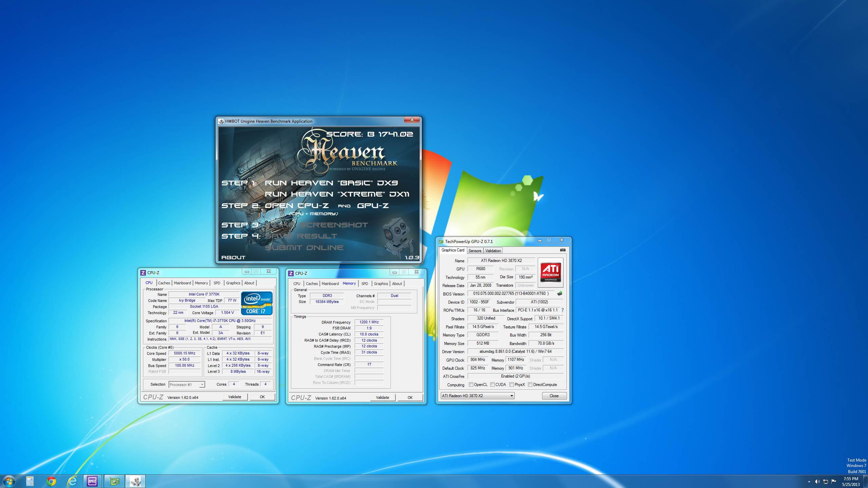Switch to the HWBOT Heaven taskbar button
Image resolution: width=868 pixels, height=488 pixels.
135,481
